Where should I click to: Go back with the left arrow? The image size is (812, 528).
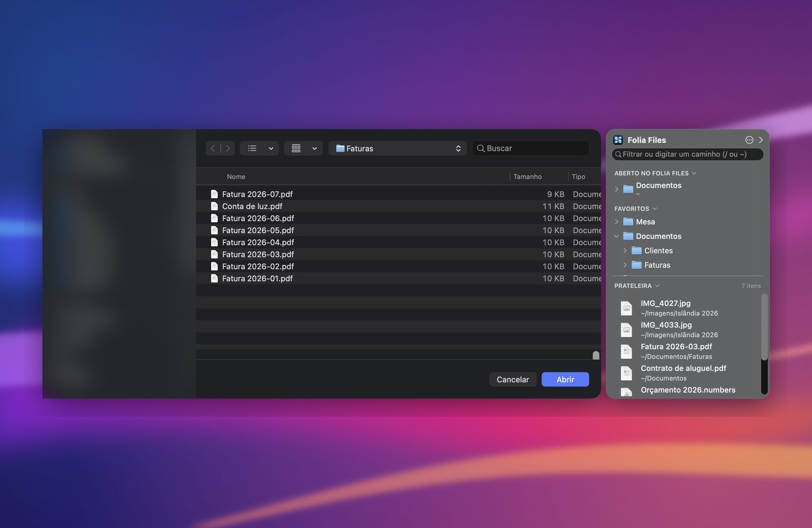tap(213, 148)
